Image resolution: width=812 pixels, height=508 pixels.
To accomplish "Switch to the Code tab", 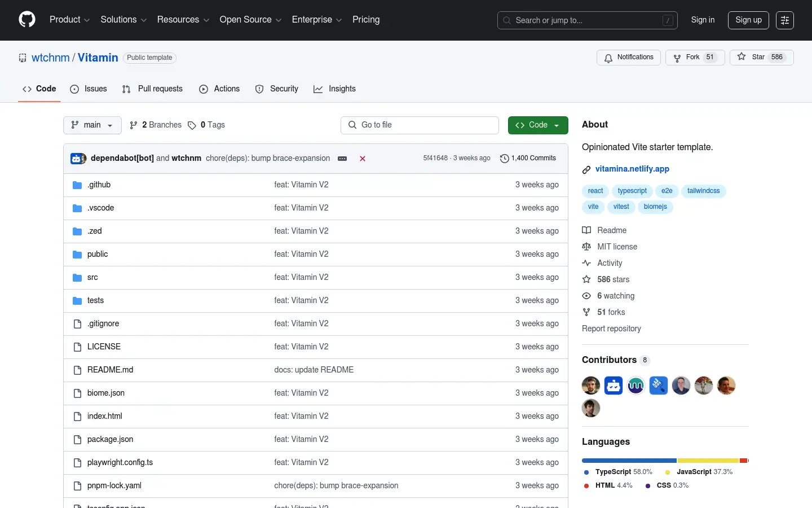I will point(39,89).
